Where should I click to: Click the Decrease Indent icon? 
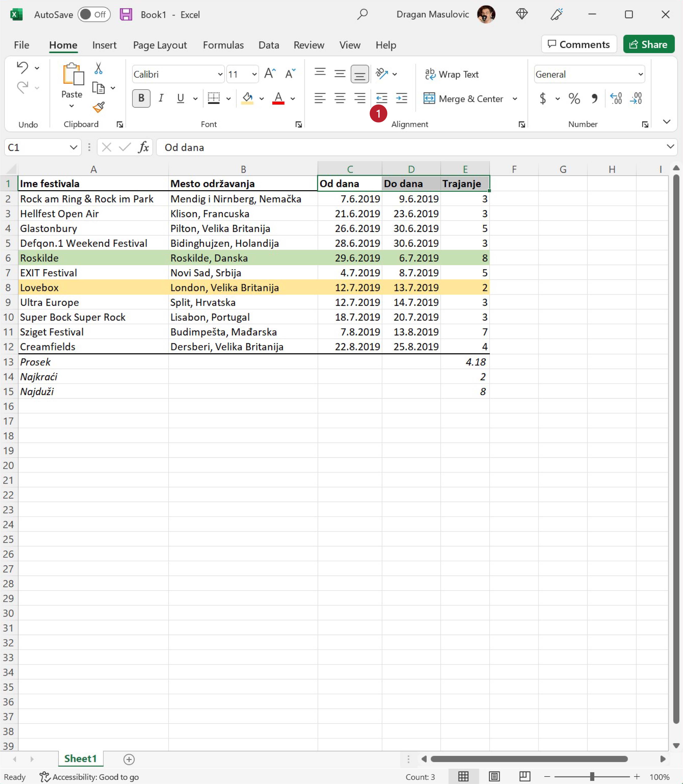pos(381,98)
